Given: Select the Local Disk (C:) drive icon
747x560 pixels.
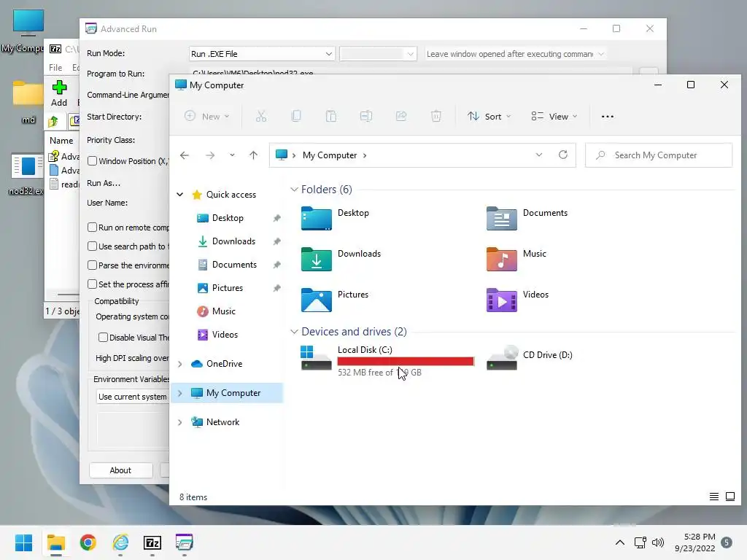Looking at the screenshot, I should click(x=317, y=358).
